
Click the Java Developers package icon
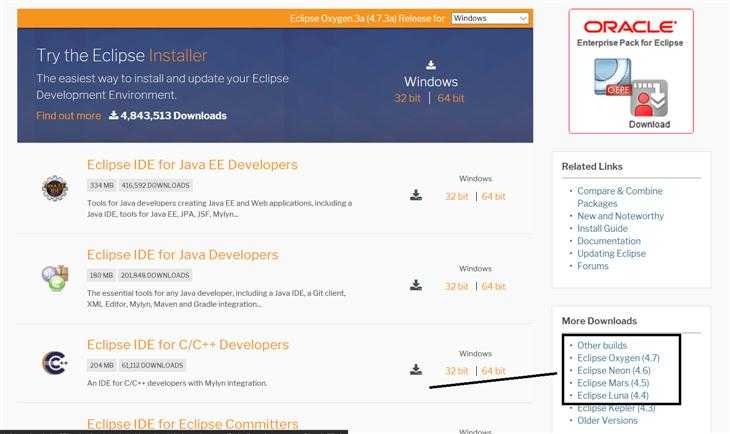point(55,278)
